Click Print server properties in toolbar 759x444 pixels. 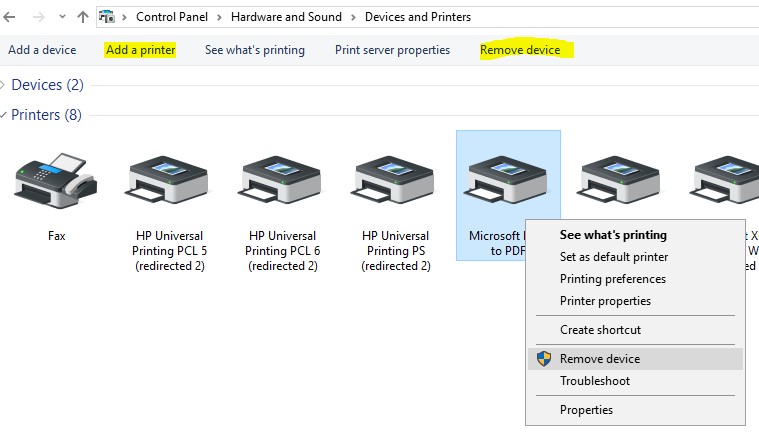click(x=392, y=50)
